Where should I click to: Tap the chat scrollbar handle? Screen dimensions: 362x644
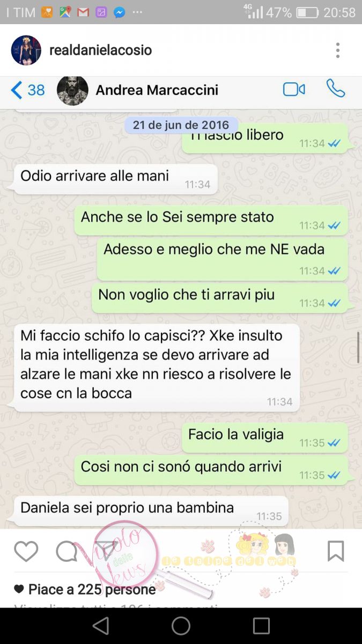point(358,347)
